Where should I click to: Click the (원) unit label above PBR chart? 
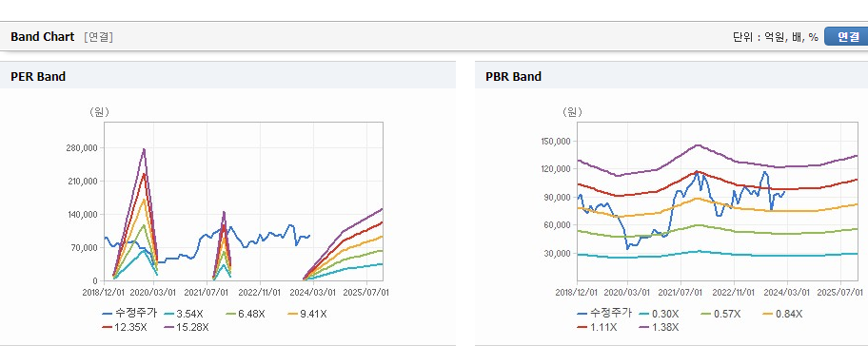click(x=572, y=112)
